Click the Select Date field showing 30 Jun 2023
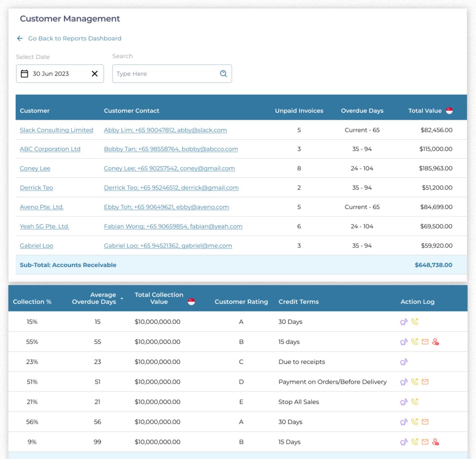Viewport: 476px width, 459px height. 60,74
